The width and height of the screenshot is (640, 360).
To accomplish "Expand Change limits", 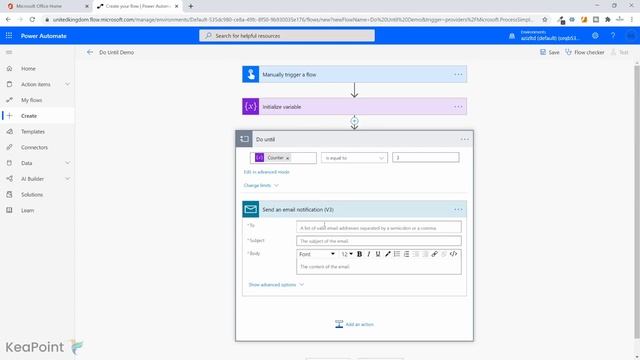I will click(261, 185).
